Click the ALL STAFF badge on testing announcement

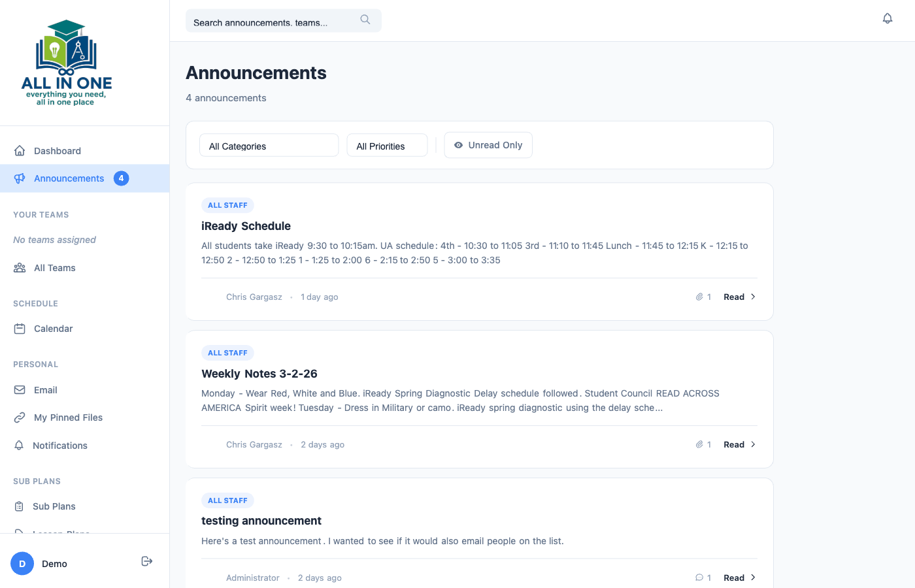pos(227,500)
